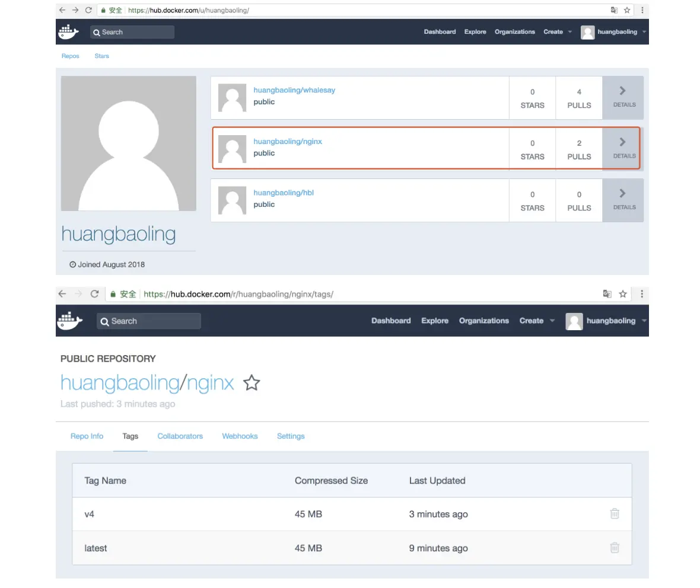700x588 pixels.
Task: Click the Search field in the bottom navbar
Action: pos(149,321)
